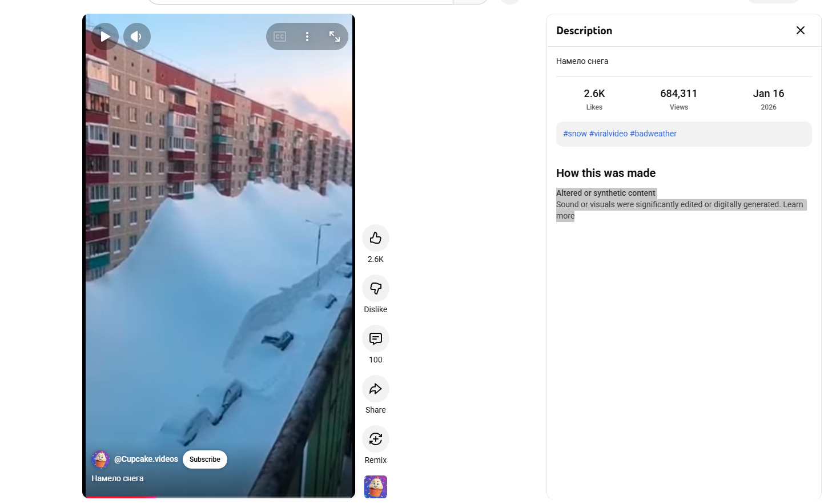Like this video with thumbs up
Image resolution: width=824 pixels, height=504 pixels.
point(375,238)
